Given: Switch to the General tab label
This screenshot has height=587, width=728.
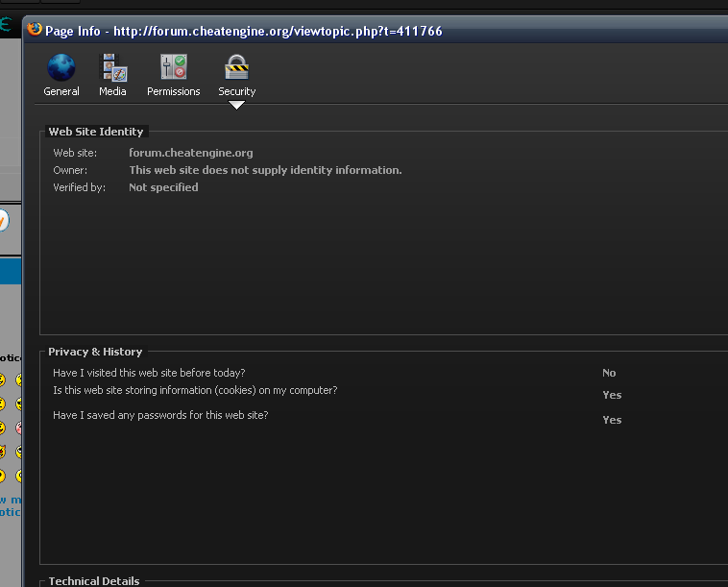Looking at the screenshot, I should pyautogui.click(x=61, y=91).
